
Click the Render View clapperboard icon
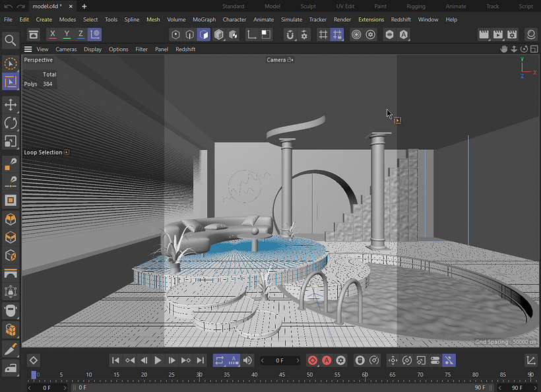[484, 34]
